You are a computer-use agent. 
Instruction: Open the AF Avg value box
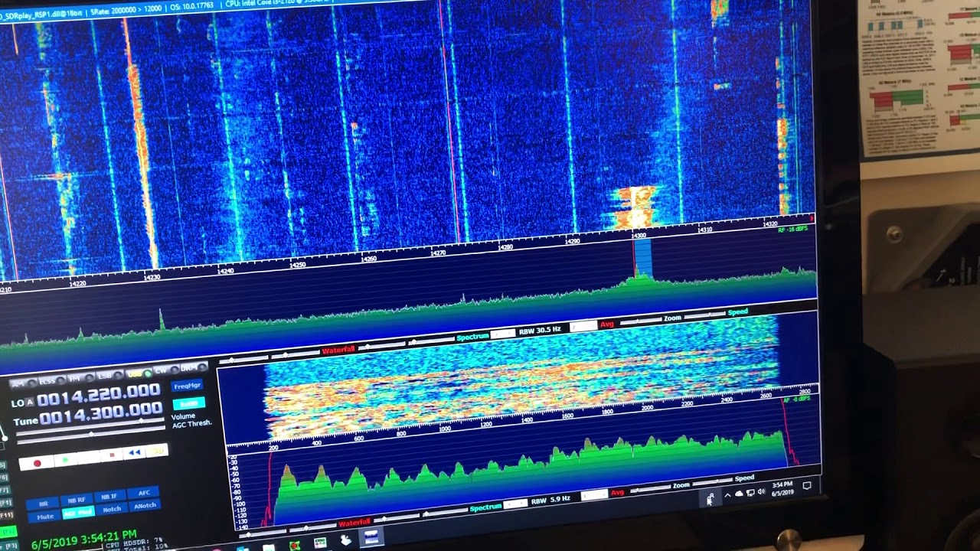coord(594,495)
